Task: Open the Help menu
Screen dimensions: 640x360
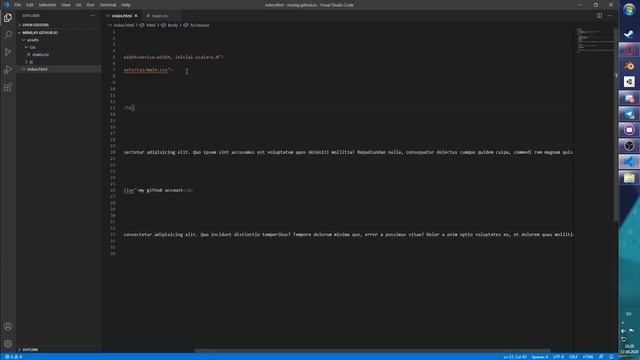Action: 126,5
